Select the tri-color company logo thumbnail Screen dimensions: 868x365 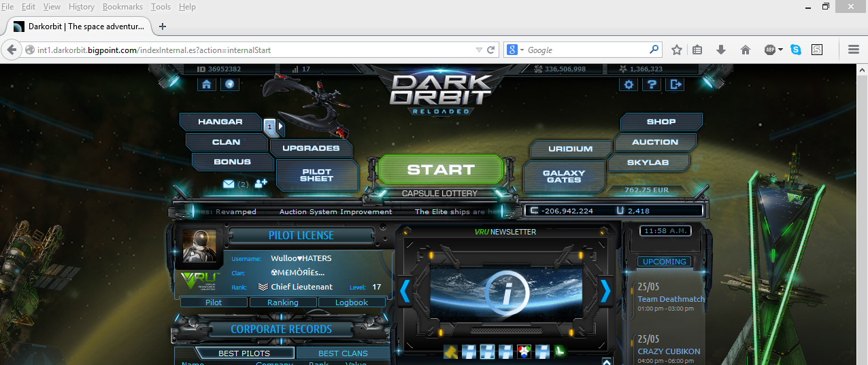[x=523, y=351]
